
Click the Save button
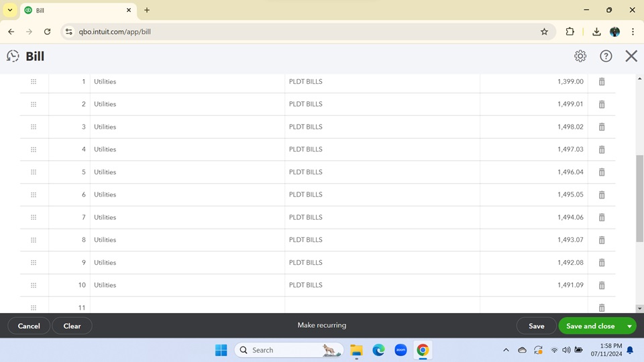(537, 326)
